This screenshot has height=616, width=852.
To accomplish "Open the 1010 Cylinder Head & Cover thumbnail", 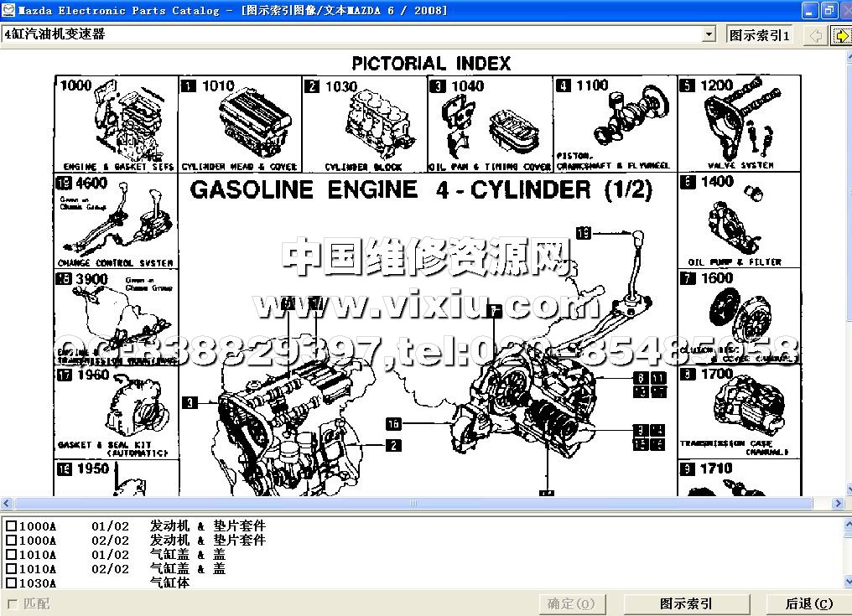I will pos(240,124).
